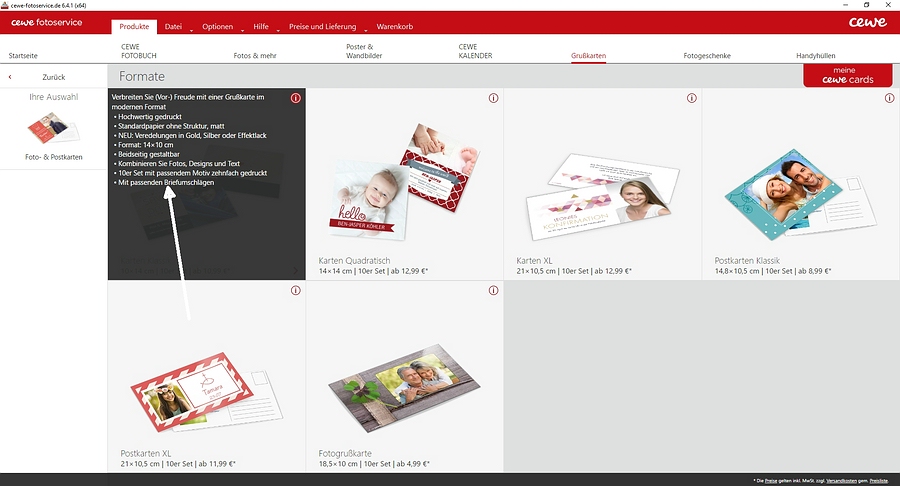900x486 pixels.
Task: Click price text '18,5×10 cm | 10er Set | ab 4,99 €'
Action: coord(374,464)
